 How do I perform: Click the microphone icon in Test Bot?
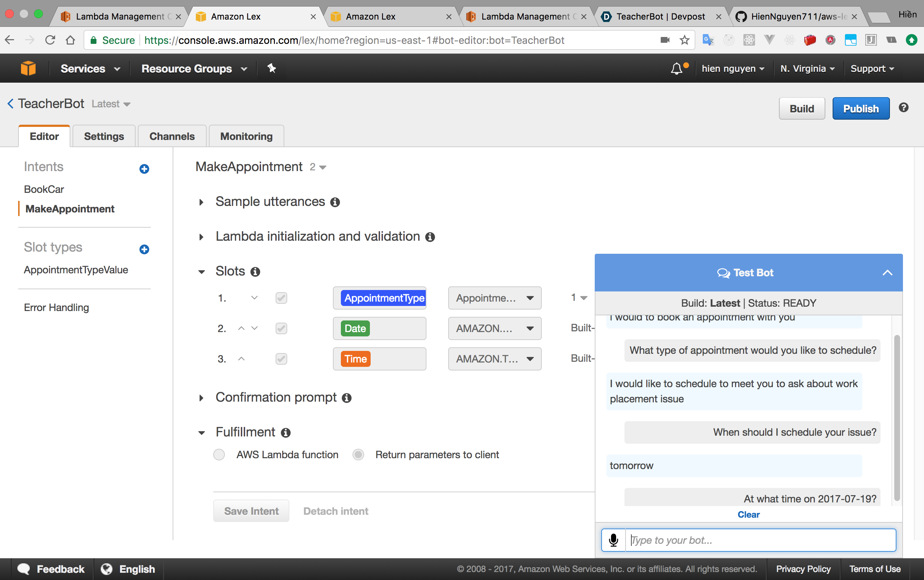pos(613,540)
